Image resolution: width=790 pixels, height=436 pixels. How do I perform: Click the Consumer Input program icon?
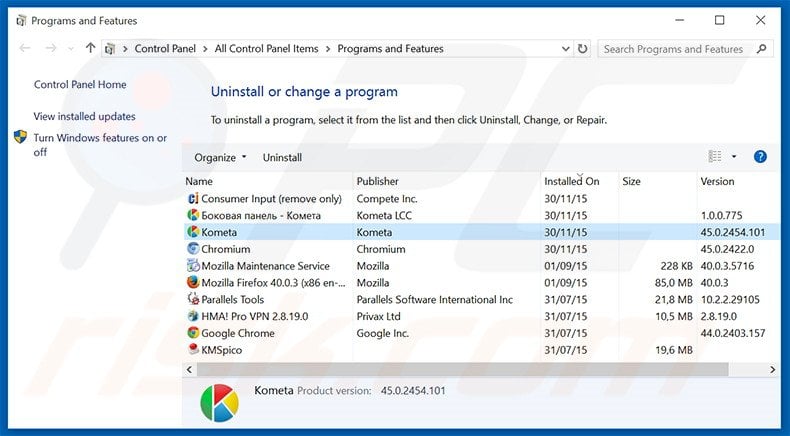pos(193,199)
